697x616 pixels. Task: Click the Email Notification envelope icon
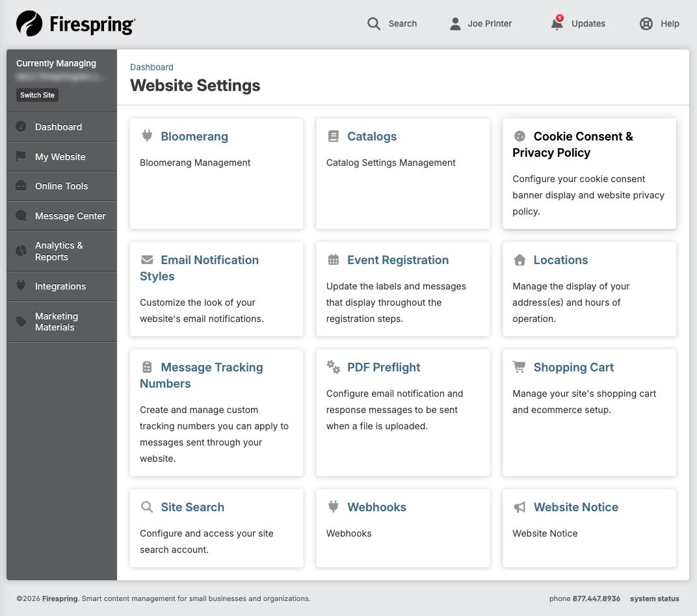coord(147,260)
